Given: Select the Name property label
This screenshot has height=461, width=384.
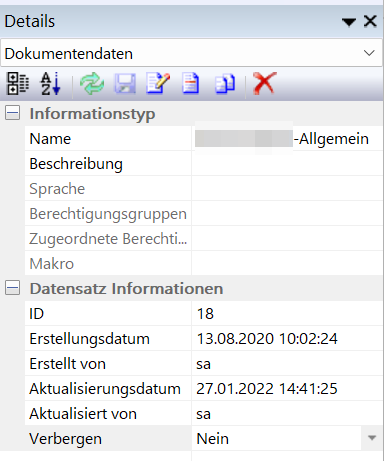Looking at the screenshot, I should tap(50, 139).
